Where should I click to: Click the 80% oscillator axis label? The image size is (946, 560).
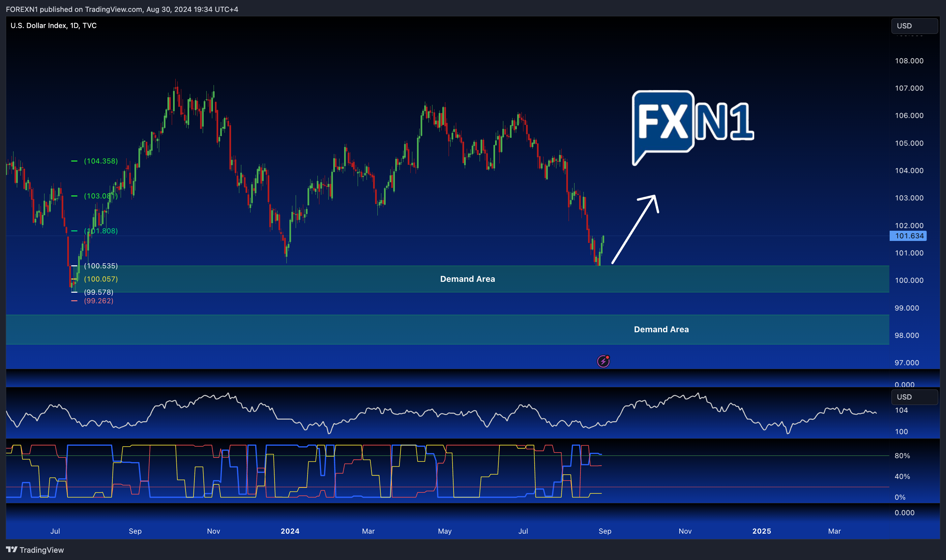click(x=902, y=456)
